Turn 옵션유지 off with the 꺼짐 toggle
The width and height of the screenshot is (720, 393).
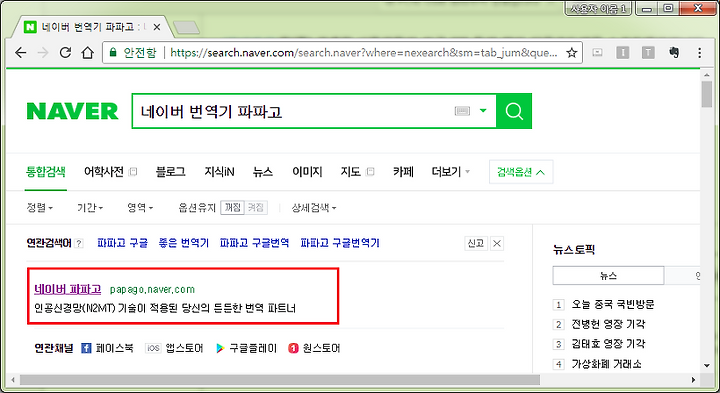pyautogui.click(x=232, y=208)
